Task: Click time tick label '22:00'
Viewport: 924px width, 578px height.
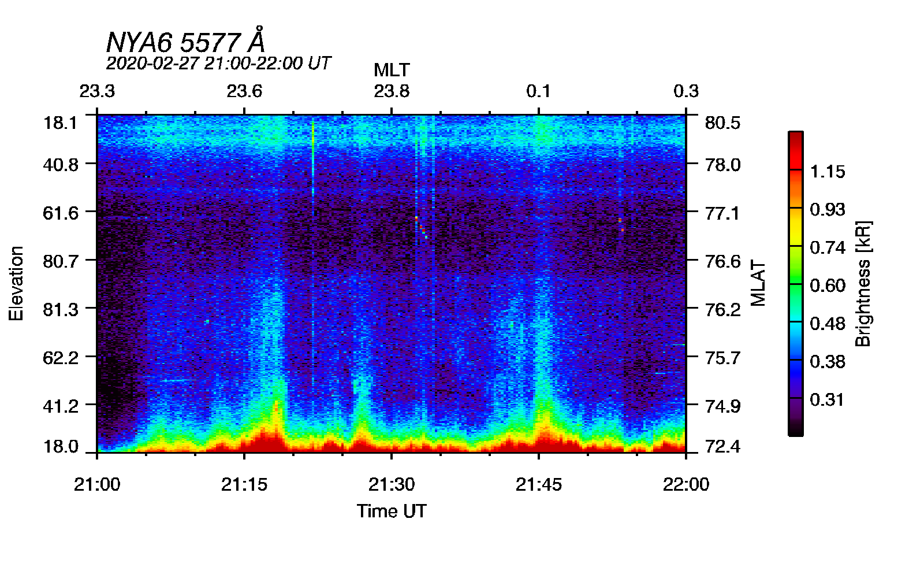Action: coord(686,484)
